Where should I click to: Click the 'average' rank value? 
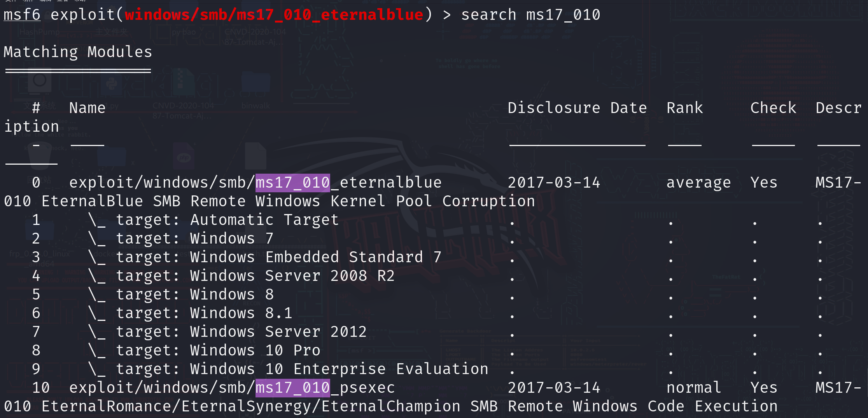click(x=698, y=183)
